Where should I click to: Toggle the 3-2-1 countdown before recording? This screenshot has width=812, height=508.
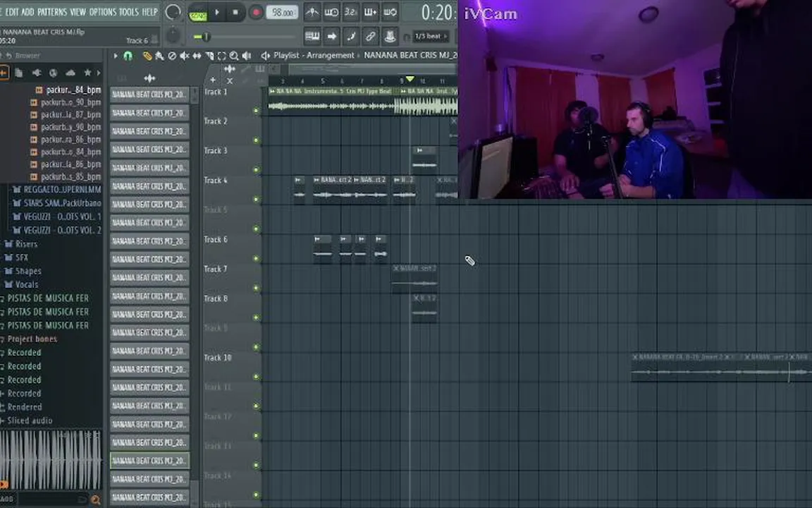pos(350,12)
